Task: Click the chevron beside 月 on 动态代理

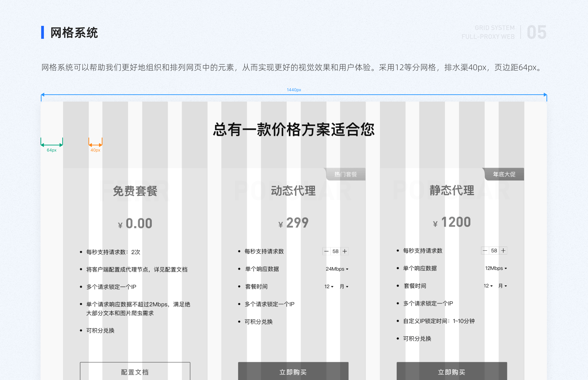Action: click(x=348, y=287)
